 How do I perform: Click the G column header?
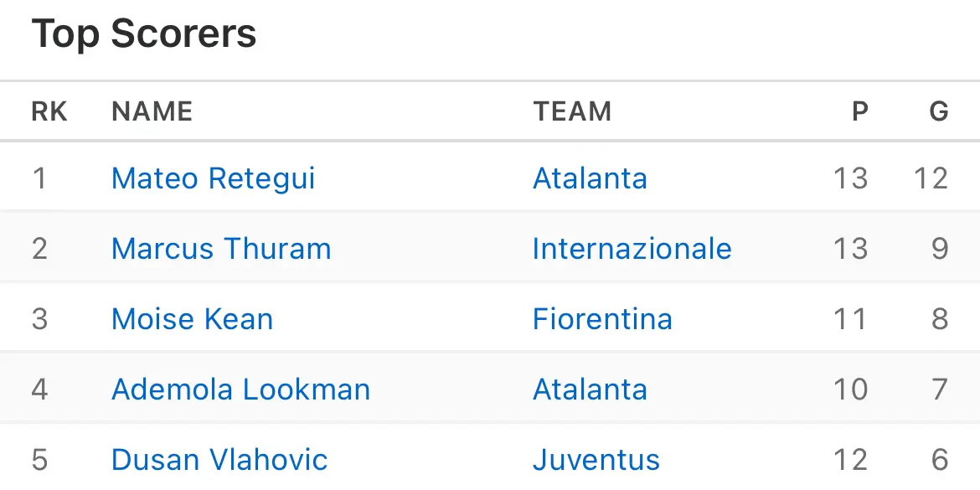[939, 112]
